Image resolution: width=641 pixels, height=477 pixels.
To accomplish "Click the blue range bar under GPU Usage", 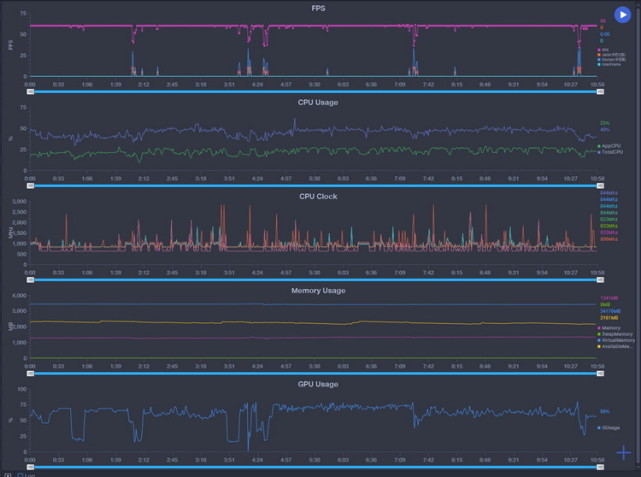I will (x=315, y=467).
